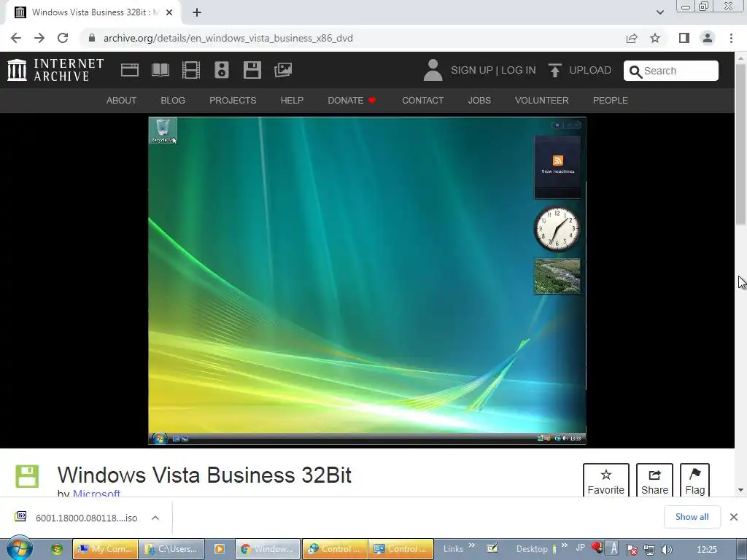Click the RSS headlines gadget in the preview
This screenshot has width=747, height=560.
click(x=557, y=166)
